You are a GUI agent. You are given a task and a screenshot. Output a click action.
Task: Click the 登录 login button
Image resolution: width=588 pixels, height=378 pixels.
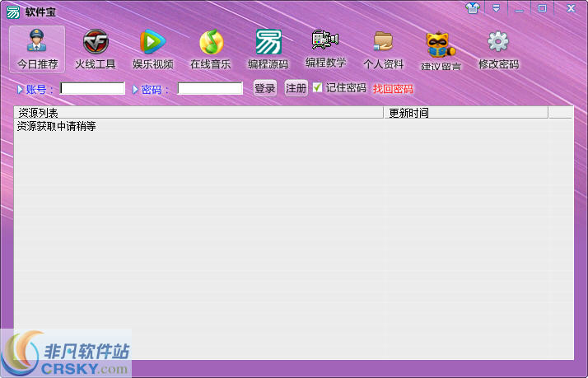click(265, 88)
